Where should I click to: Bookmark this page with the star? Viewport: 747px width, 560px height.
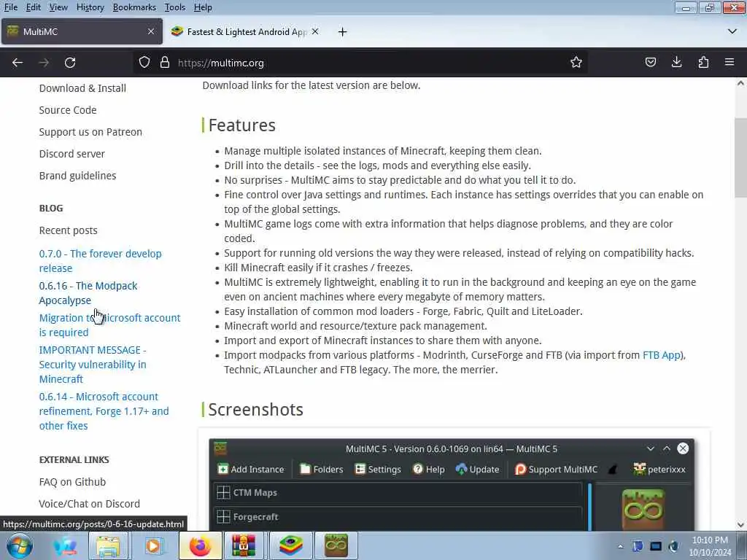pyautogui.click(x=576, y=63)
